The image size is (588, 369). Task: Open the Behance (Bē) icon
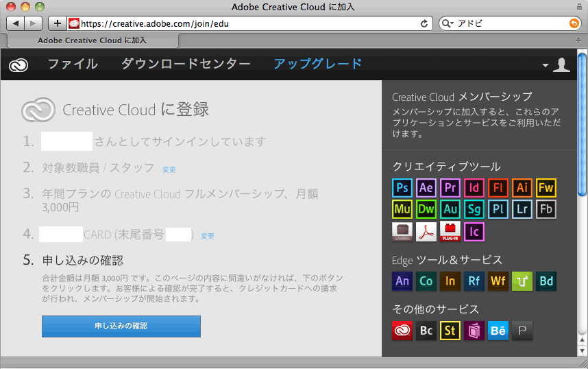(x=498, y=331)
